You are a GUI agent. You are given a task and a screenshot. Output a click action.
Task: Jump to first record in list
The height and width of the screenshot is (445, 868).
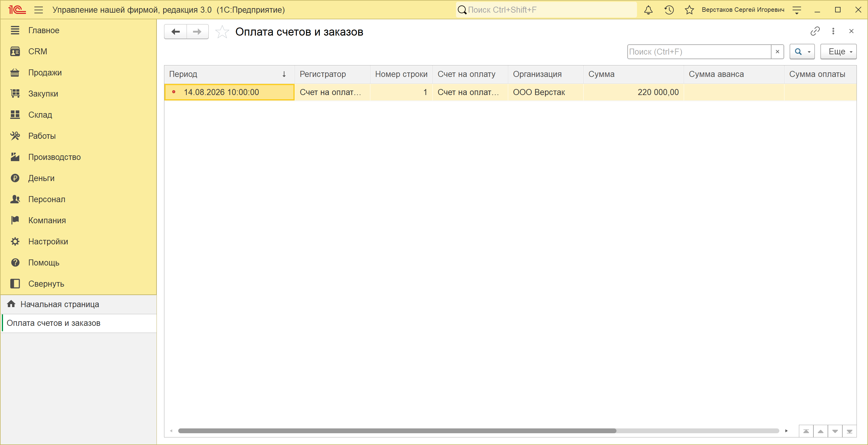[x=806, y=431]
